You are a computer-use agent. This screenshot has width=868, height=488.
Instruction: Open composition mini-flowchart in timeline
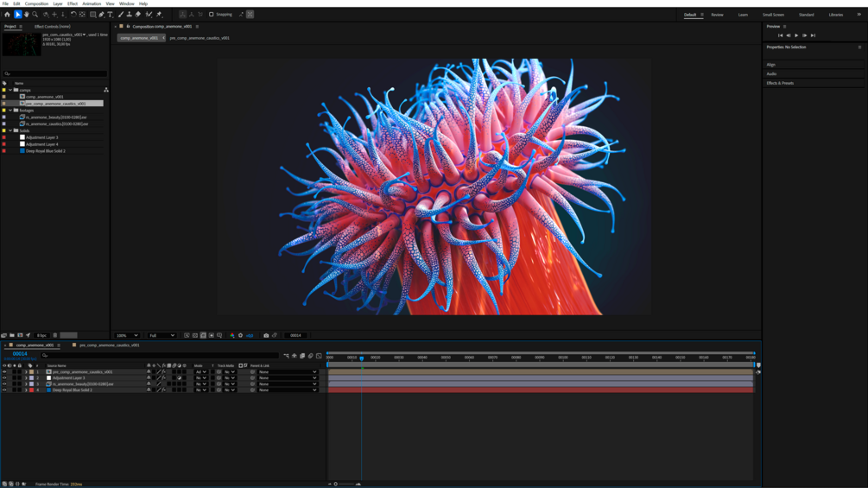point(286,356)
